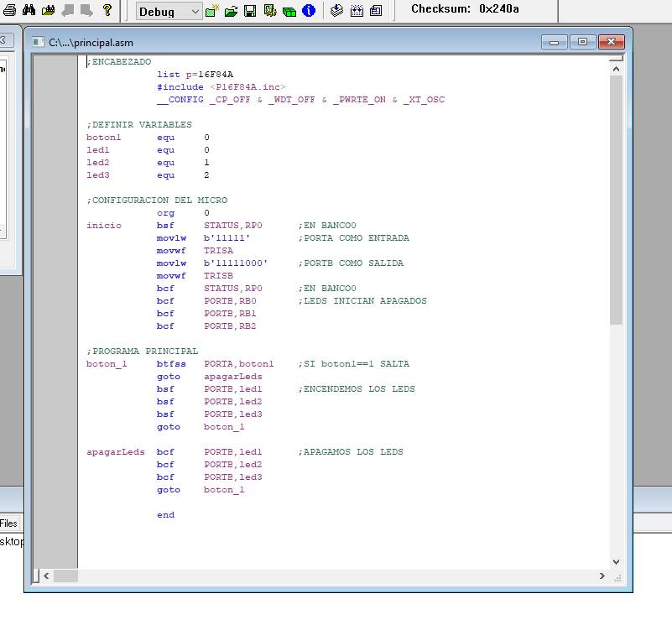The width and height of the screenshot is (672, 625).
Task: Open Help with the yellow question mark
Action: click(107, 10)
